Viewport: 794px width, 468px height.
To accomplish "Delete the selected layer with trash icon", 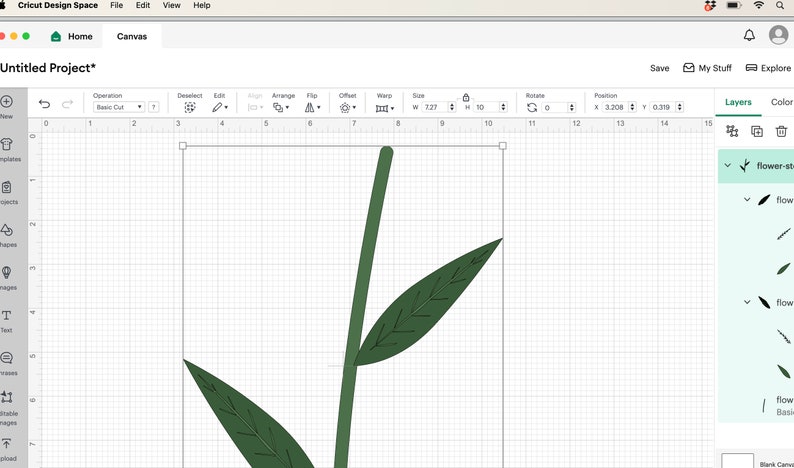I will 781,131.
